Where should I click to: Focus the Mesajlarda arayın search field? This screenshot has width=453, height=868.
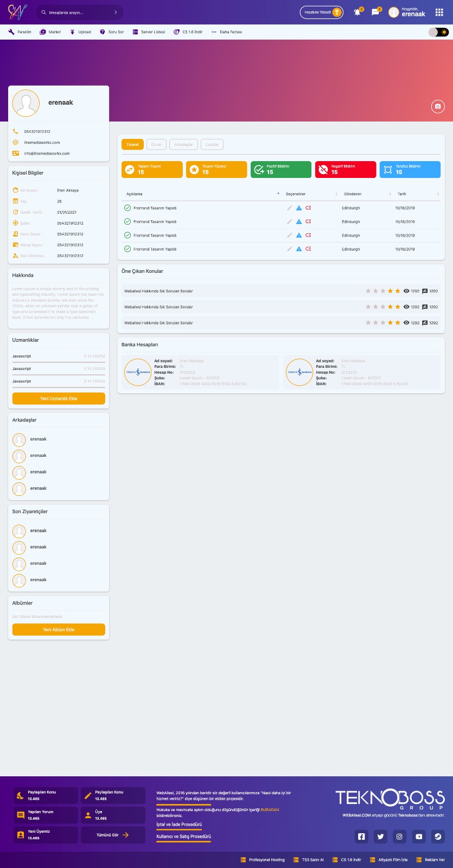(79, 12)
